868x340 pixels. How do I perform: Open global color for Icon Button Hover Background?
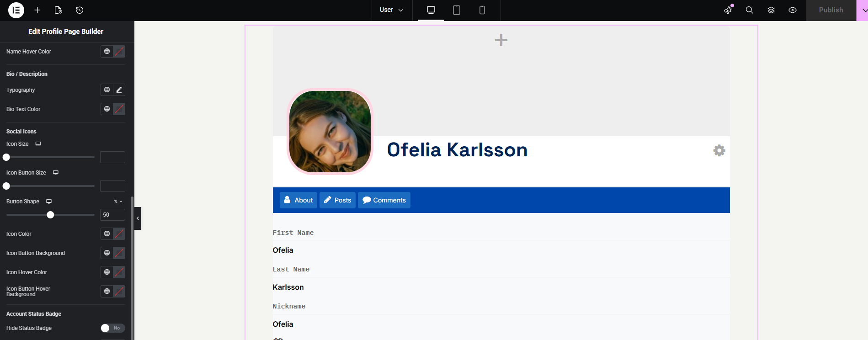click(107, 292)
